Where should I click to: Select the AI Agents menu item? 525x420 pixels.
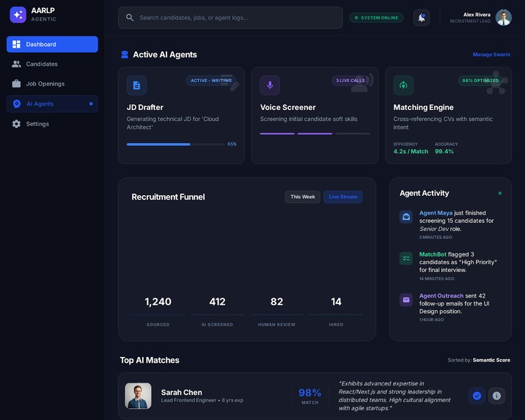(x=52, y=104)
